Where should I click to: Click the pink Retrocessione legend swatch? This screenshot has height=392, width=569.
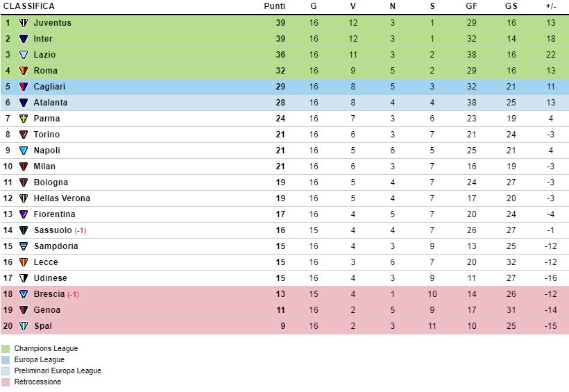(x=6, y=382)
